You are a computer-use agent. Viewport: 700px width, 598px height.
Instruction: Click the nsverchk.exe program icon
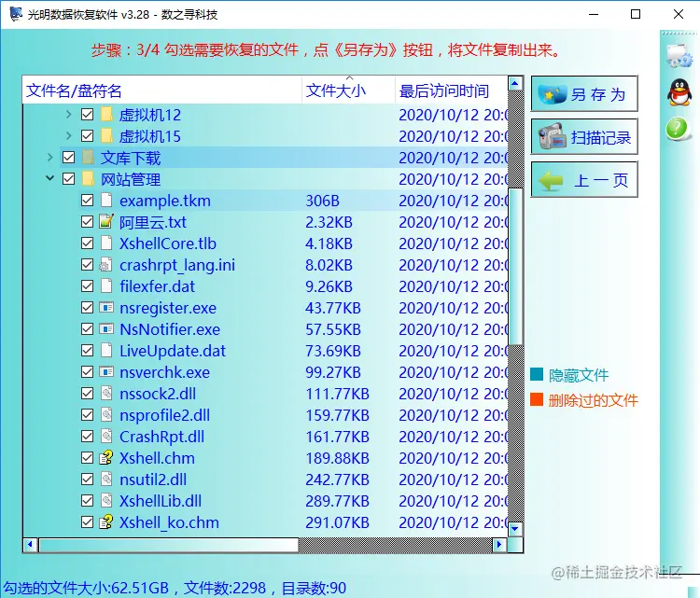pos(106,371)
